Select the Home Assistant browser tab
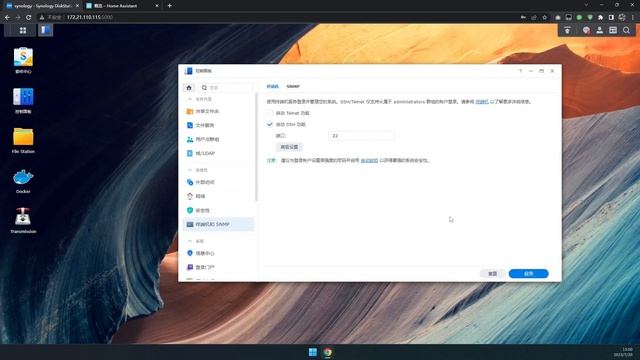 (121, 6)
